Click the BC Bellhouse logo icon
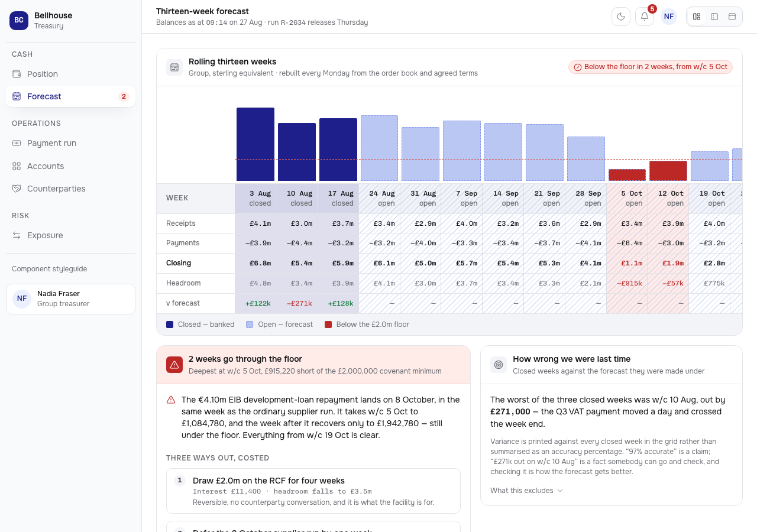This screenshot has width=757, height=532. 19,20
